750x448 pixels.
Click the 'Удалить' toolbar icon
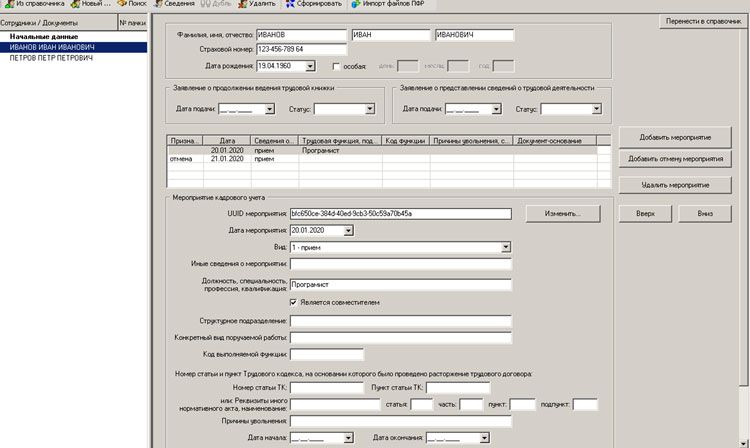click(243, 4)
